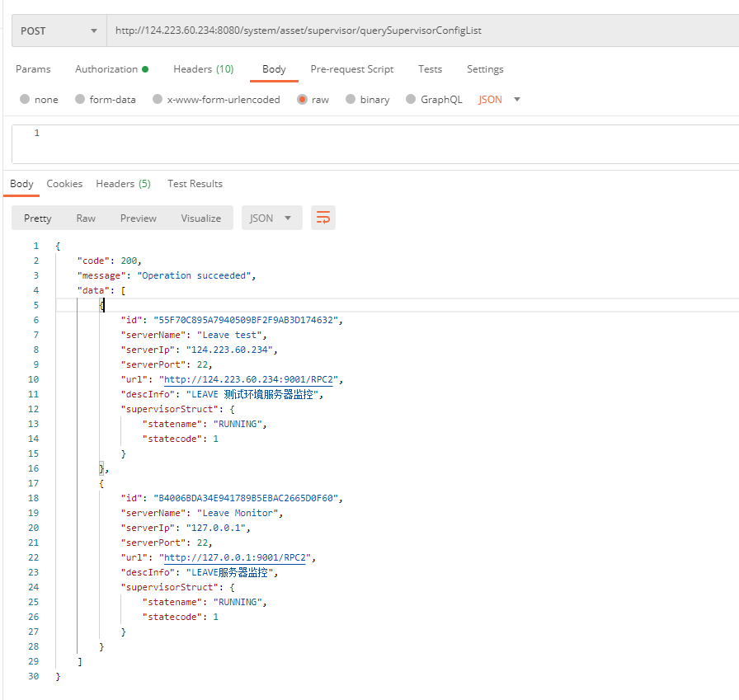Go to the request Headers (10) tab
The image size is (739, 700).
point(203,69)
